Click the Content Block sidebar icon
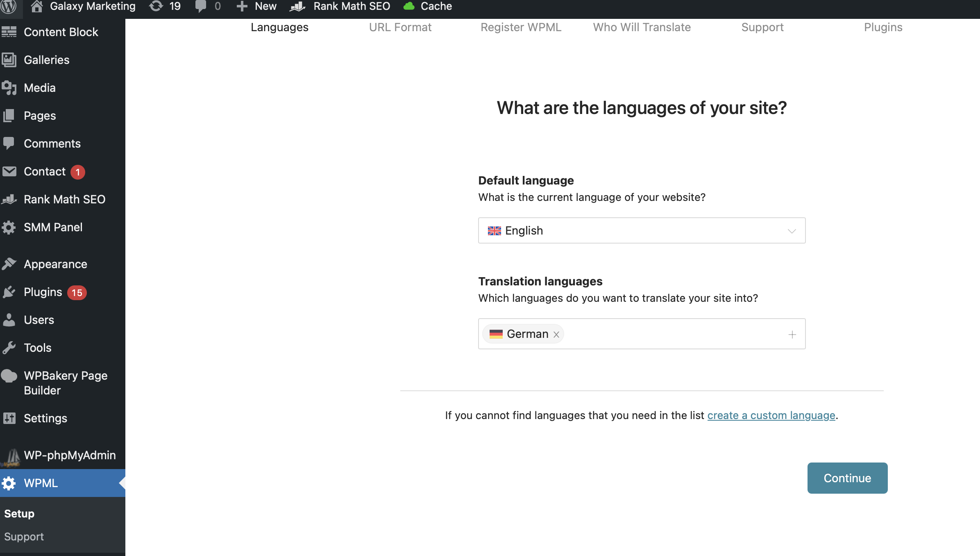980x556 pixels. click(9, 32)
